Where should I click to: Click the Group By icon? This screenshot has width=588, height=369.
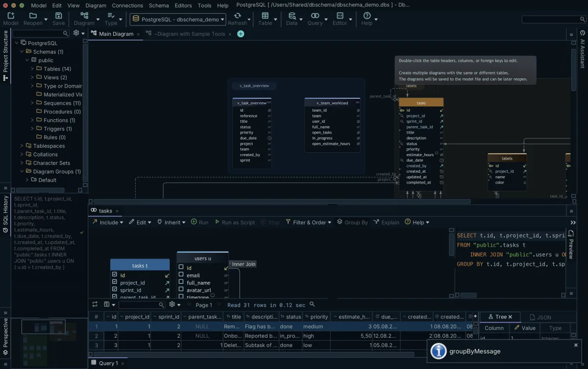click(x=340, y=222)
